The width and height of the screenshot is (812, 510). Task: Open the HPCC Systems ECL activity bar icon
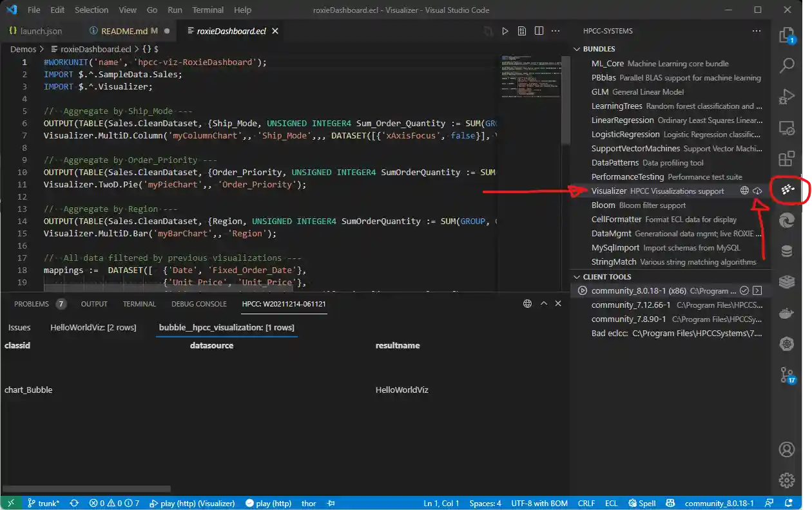[x=786, y=191]
